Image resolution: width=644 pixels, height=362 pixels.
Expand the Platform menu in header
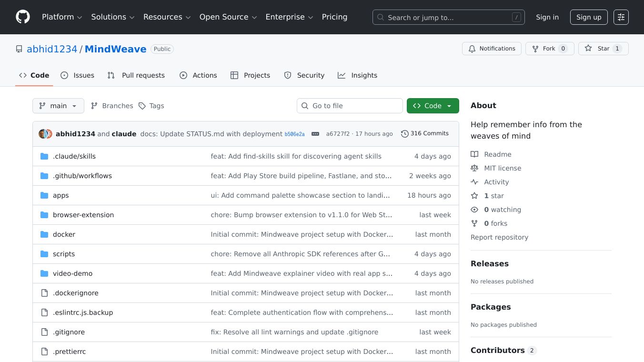pos(62,17)
